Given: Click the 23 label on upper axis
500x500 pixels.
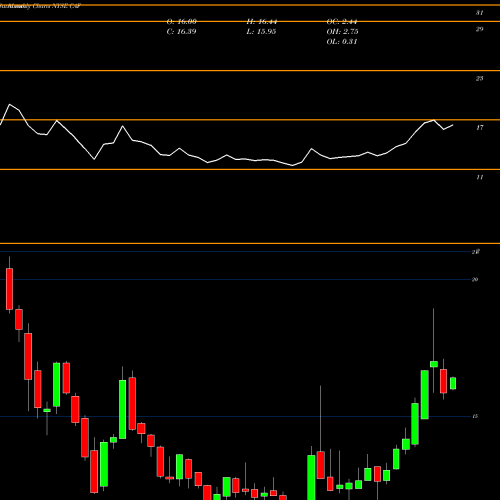Looking at the screenshot, I should tap(479, 78).
